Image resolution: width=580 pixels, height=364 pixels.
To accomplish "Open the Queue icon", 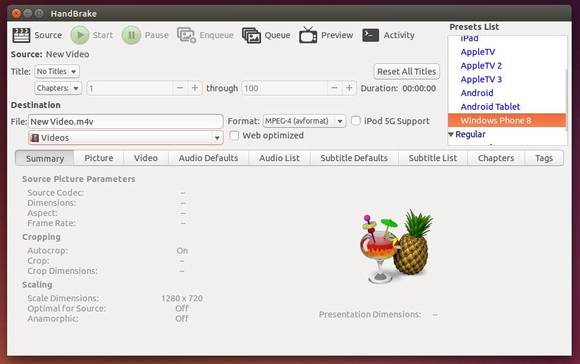I will (251, 35).
